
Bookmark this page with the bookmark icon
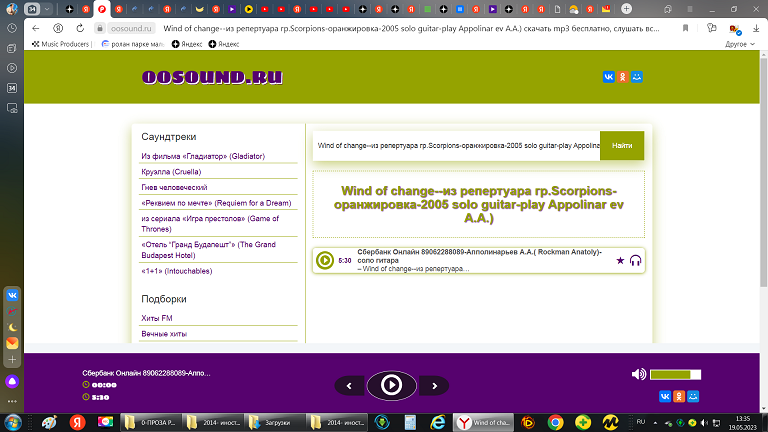685,28
